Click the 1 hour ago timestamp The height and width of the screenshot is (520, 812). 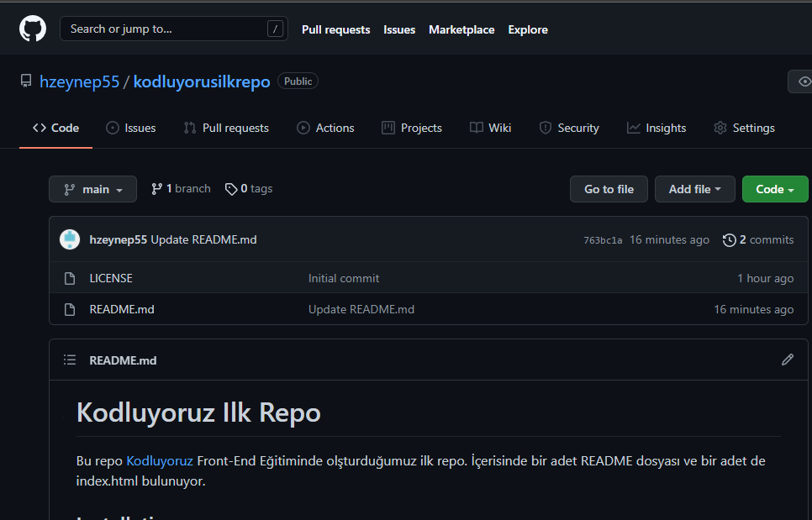(x=766, y=278)
